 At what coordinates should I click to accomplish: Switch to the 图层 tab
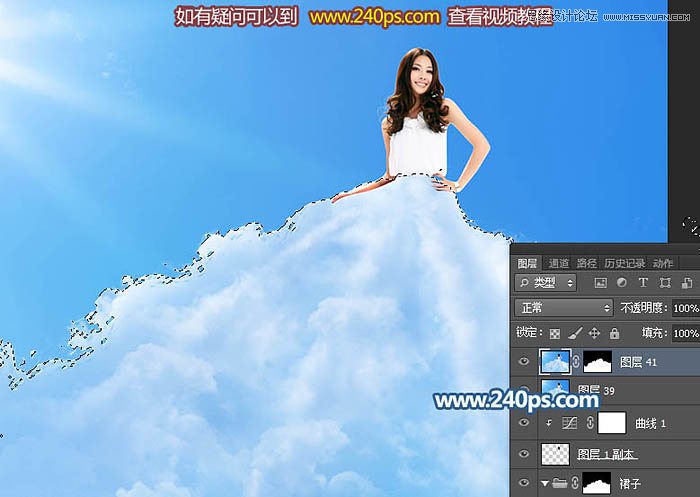tap(527, 263)
